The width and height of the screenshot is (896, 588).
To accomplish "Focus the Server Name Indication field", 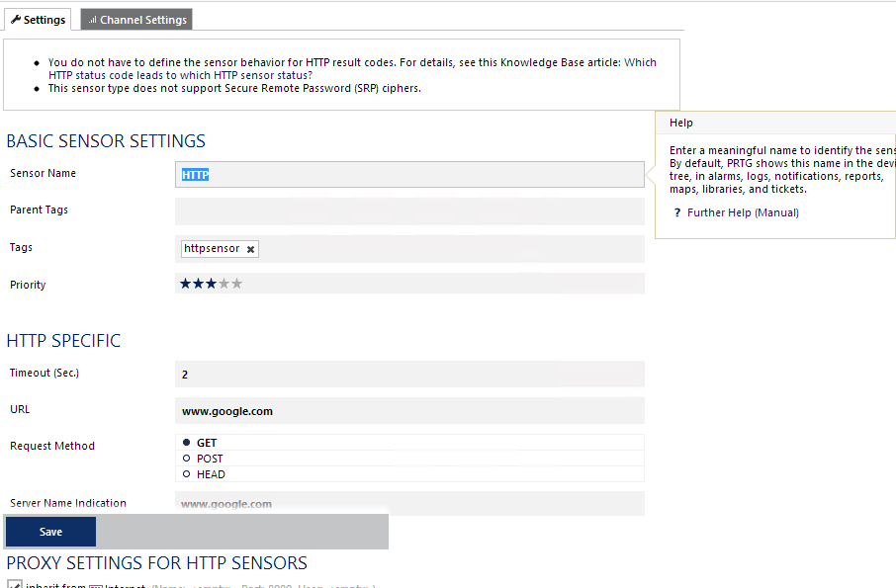I will click(x=409, y=503).
